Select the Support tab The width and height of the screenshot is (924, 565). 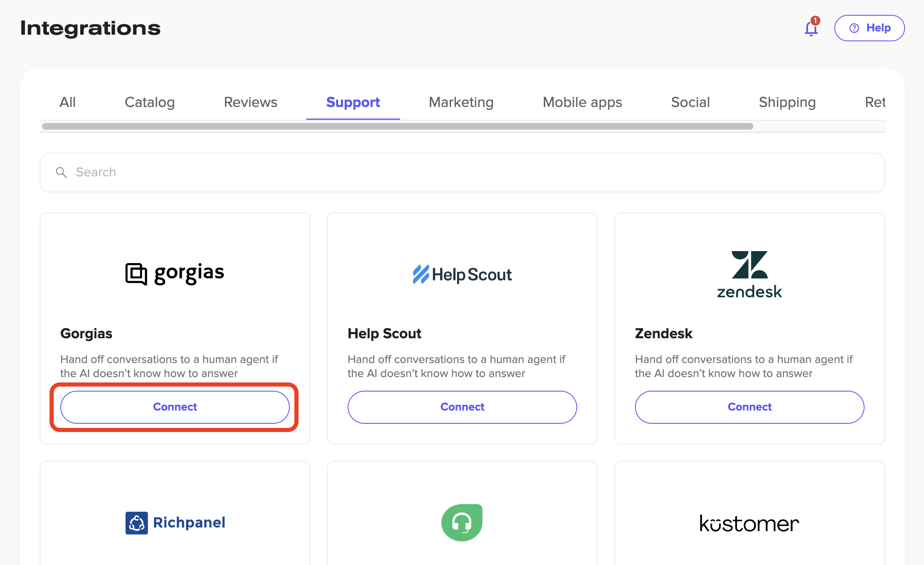click(x=353, y=102)
